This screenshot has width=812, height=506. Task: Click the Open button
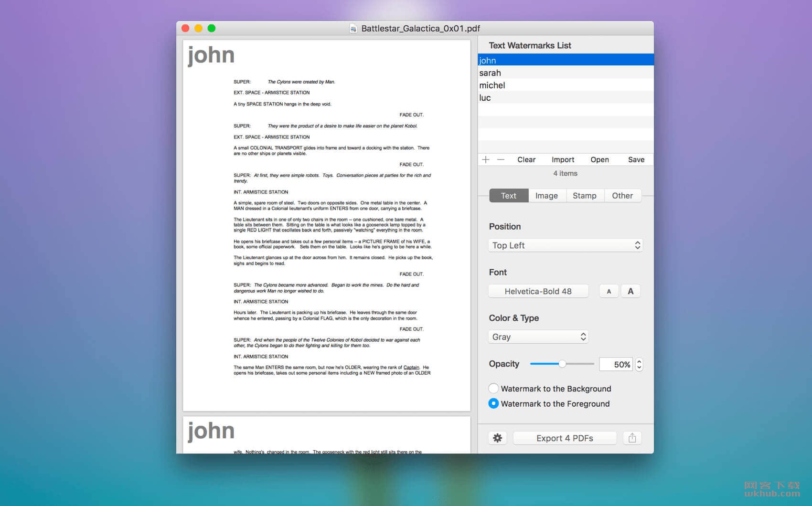pos(599,159)
